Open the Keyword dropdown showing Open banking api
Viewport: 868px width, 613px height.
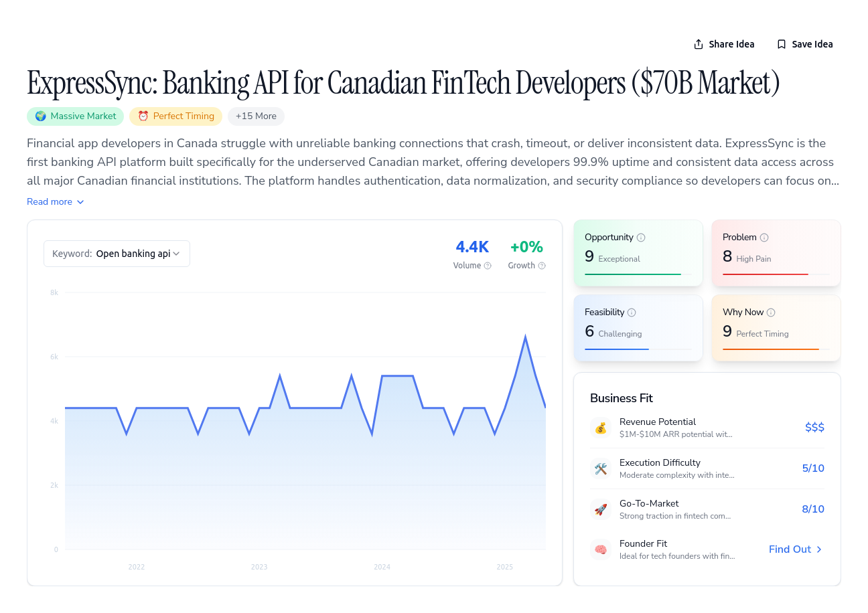117,254
